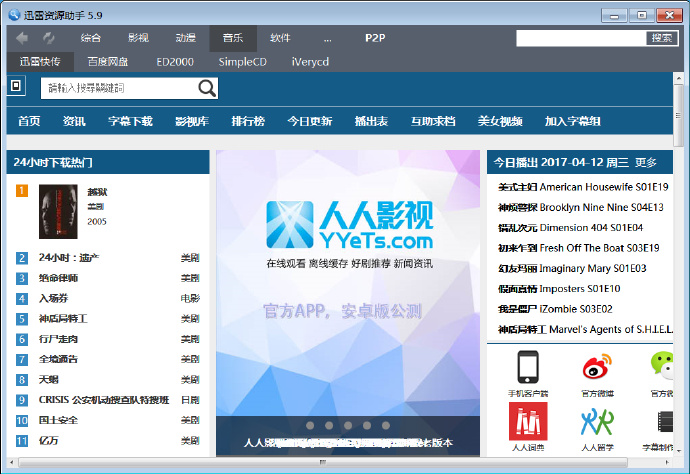Select the 动漫 category tab
The height and width of the screenshot is (474, 690).
click(x=186, y=38)
